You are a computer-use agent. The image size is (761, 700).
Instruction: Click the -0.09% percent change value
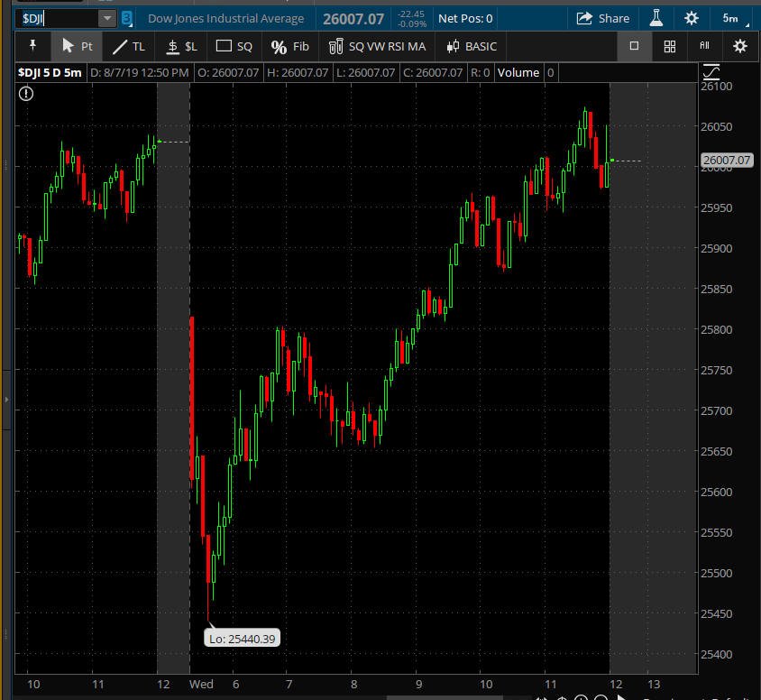[411, 23]
